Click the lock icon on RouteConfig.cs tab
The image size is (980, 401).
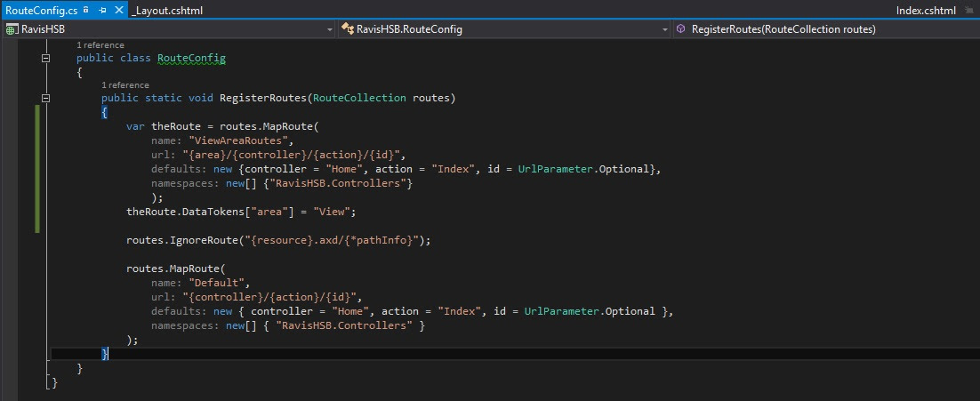(x=85, y=11)
